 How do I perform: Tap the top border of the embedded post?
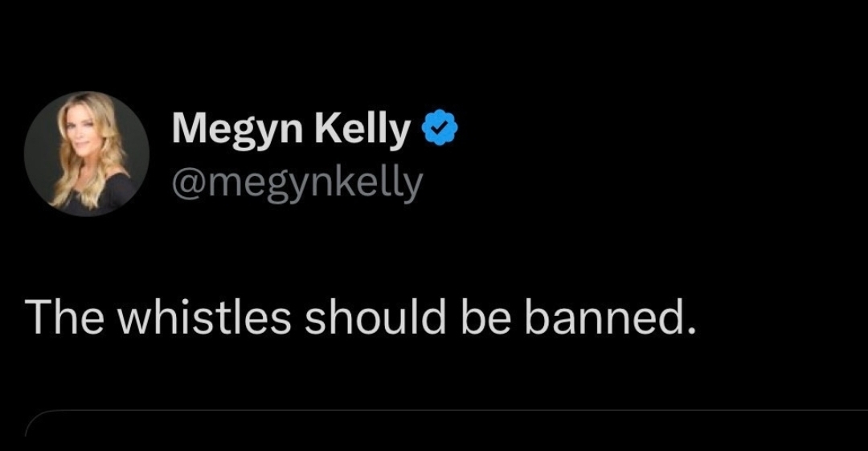447,412
